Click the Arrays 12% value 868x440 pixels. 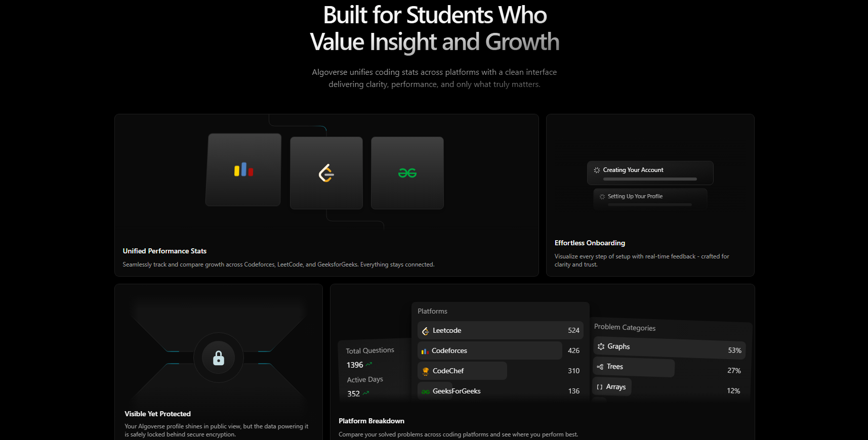click(733, 391)
